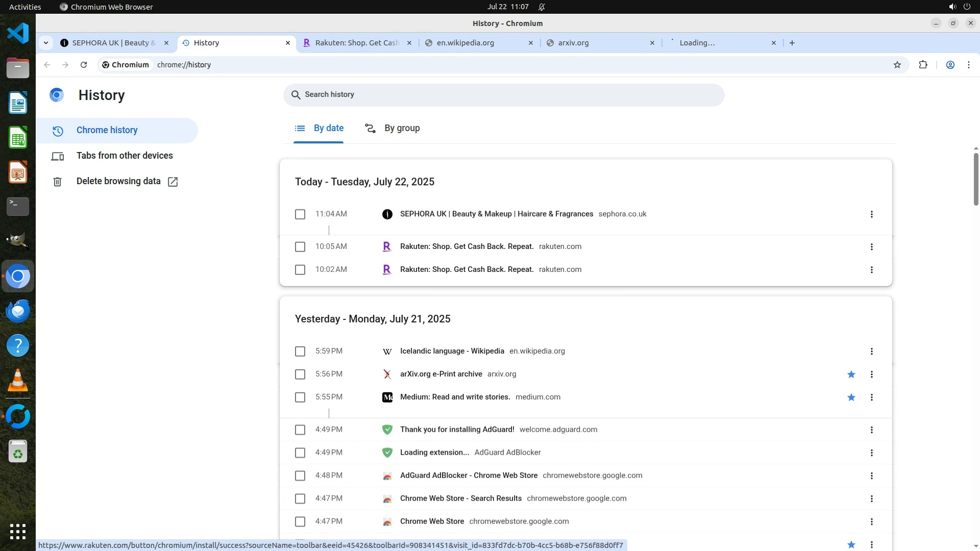
Task: Select the Icelandic language Wikipedia entry checkbox
Action: click(x=300, y=352)
